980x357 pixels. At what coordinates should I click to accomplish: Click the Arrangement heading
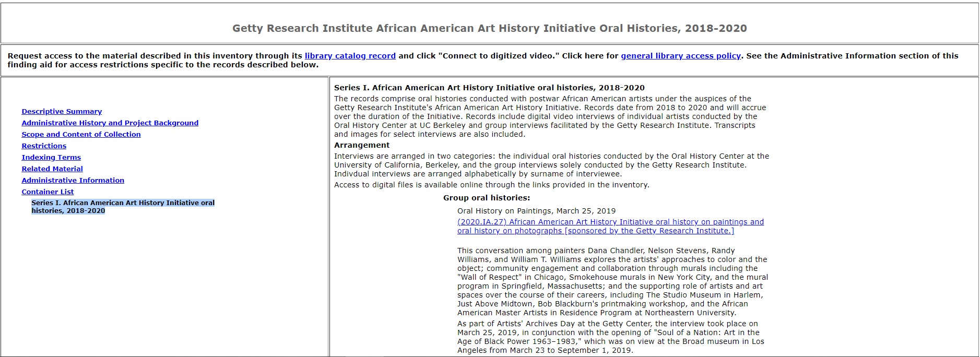tap(362, 145)
